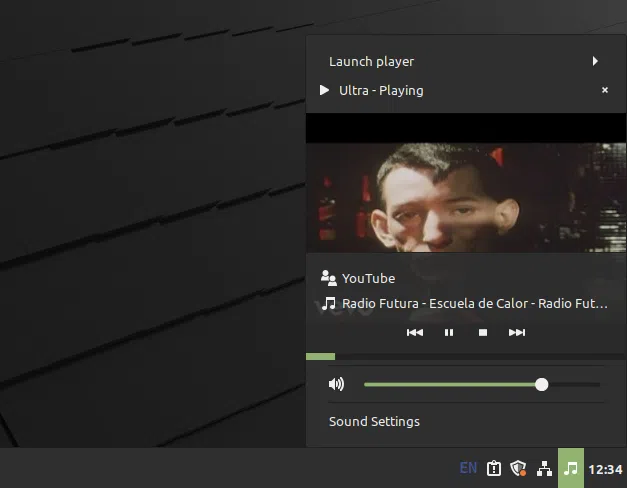Click the artist icon next to YouTube
Viewport: 627px width, 488px height.
(x=329, y=278)
